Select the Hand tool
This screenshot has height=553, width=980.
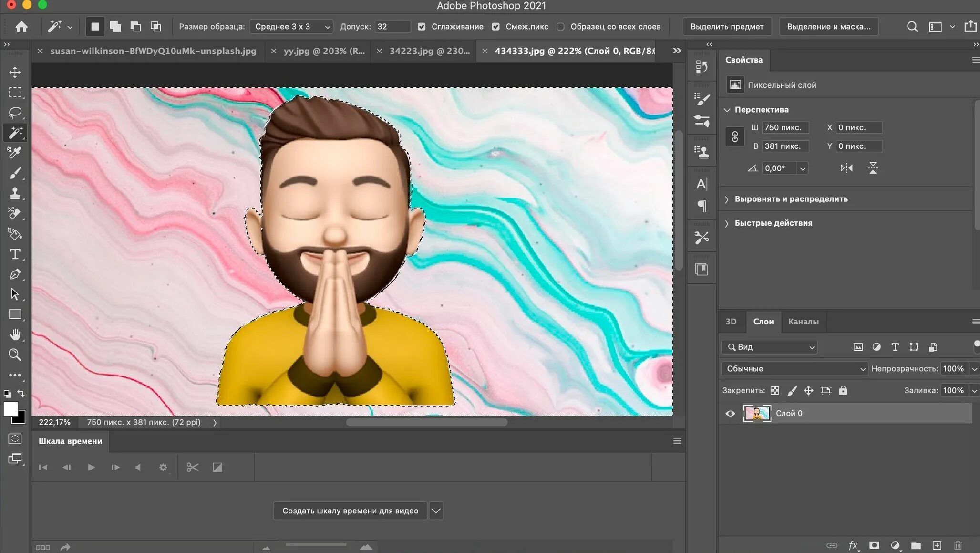tap(15, 334)
